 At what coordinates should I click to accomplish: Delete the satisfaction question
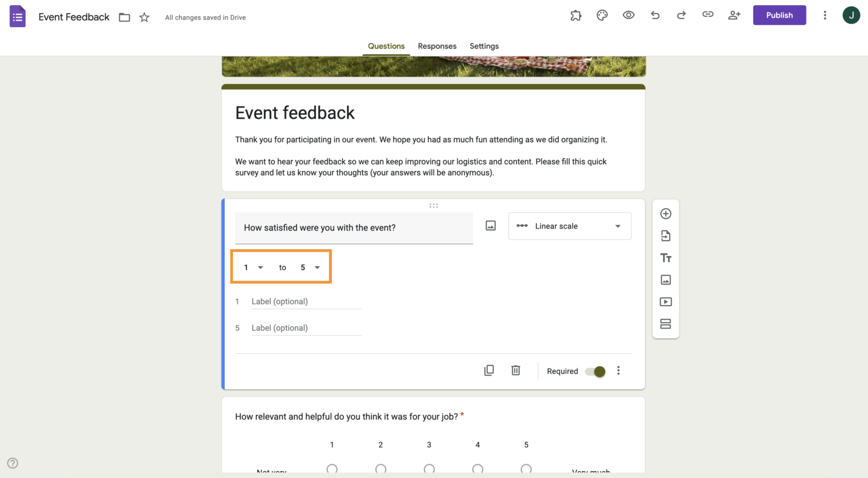point(515,370)
